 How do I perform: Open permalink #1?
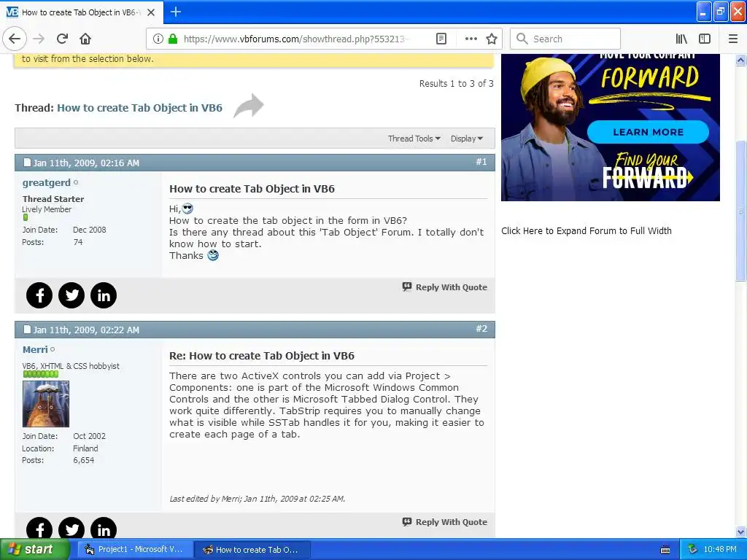(481, 162)
